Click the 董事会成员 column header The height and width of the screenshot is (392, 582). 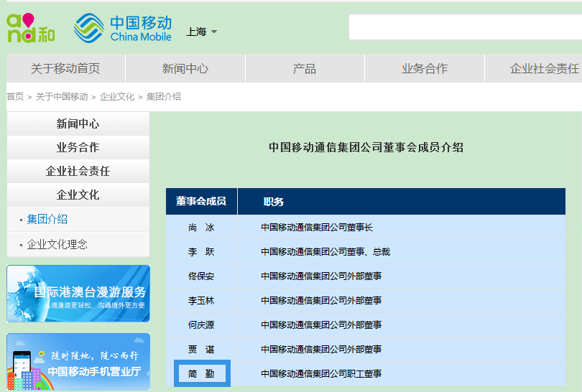click(201, 201)
